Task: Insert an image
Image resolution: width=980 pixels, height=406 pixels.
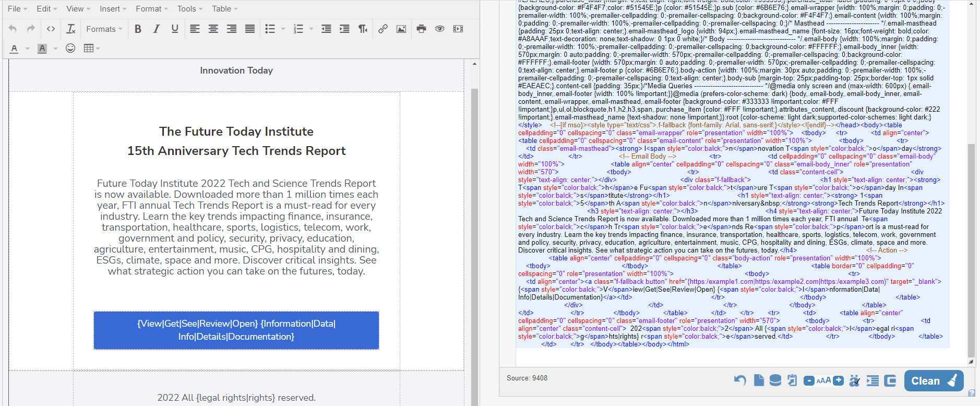Action: (x=401, y=29)
